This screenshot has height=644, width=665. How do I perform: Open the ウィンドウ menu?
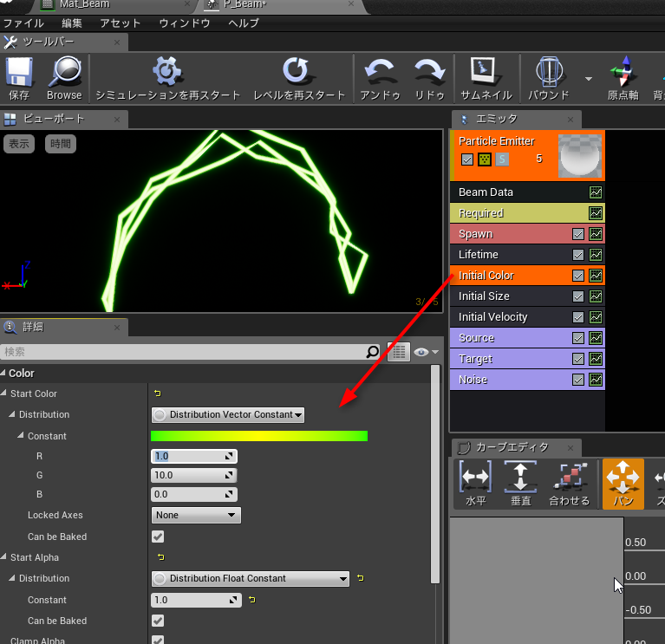click(185, 23)
